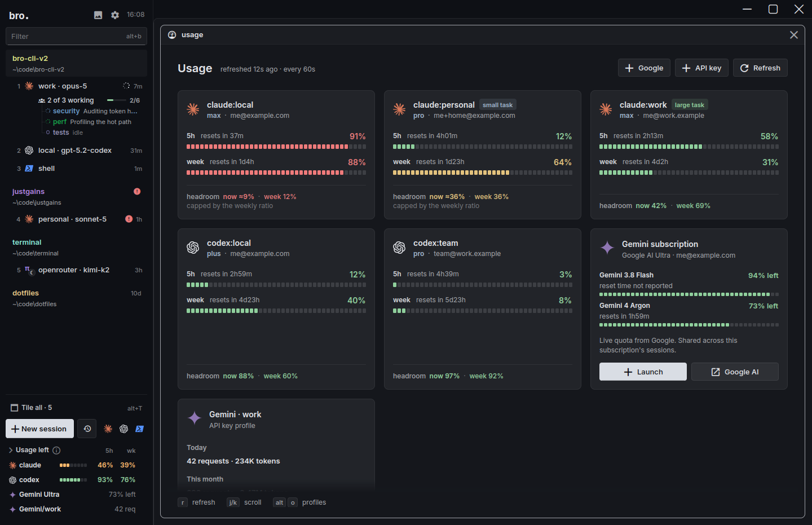Select the bro-cli-v2 project
Screen dimensions: 812x525
tap(76, 63)
